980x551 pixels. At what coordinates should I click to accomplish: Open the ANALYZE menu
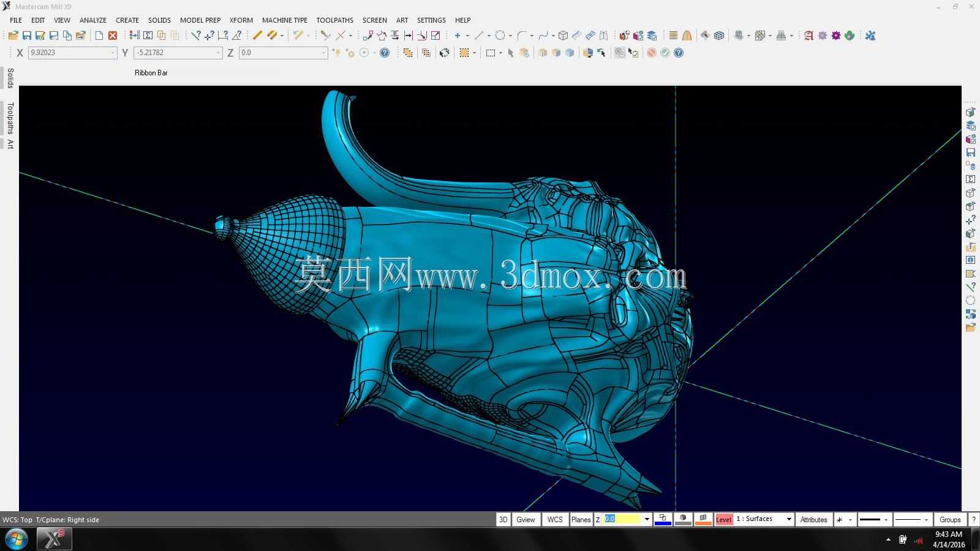[x=93, y=20]
